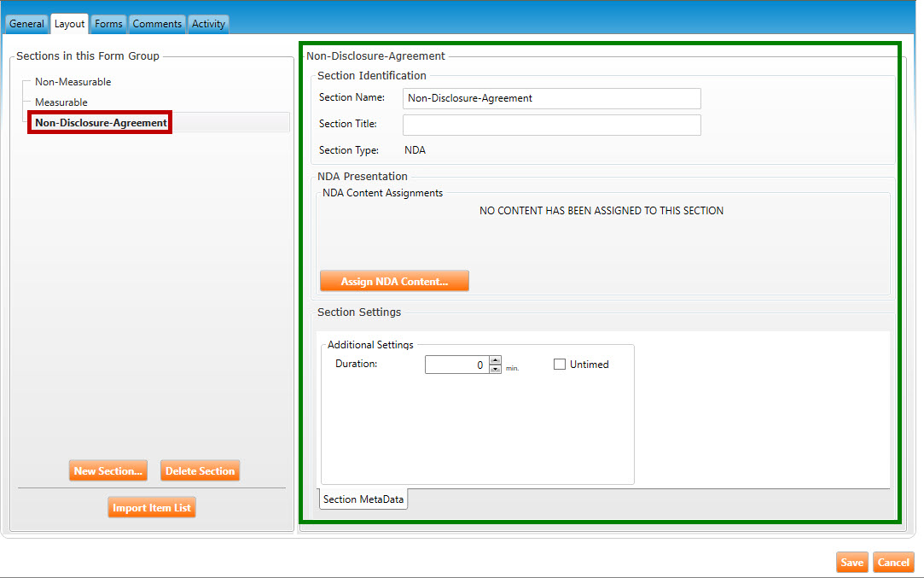The height and width of the screenshot is (578, 924).
Task: Select the Measurable section
Action: (61, 102)
